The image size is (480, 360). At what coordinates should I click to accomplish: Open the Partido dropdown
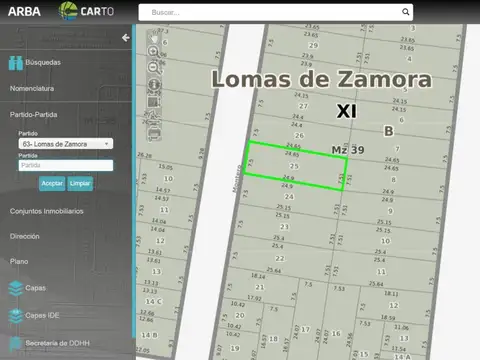66,144
